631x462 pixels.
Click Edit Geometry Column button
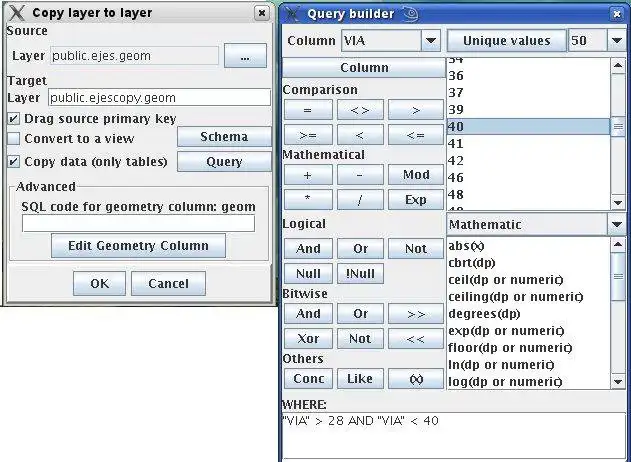point(138,245)
